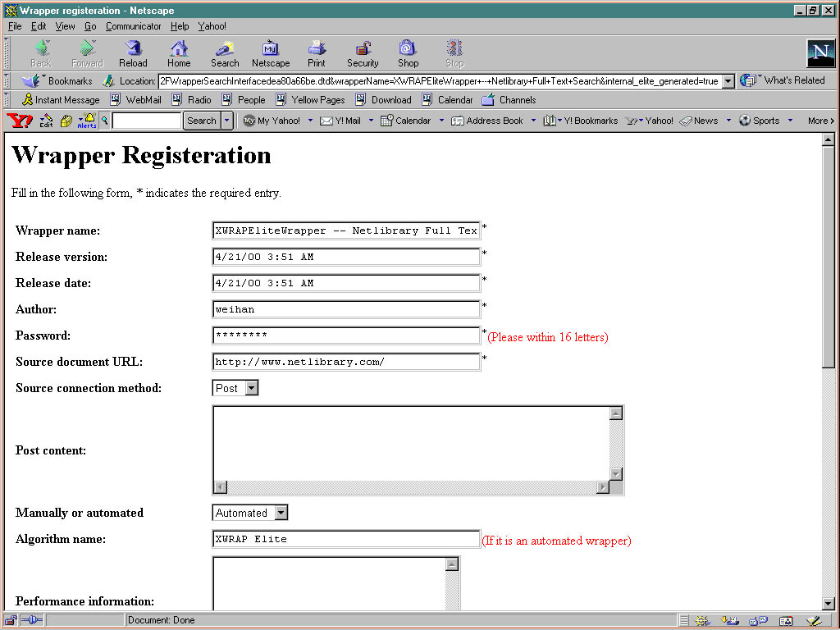Image resolution: width=840 pixels, height=630 pixels.
Task: Expand the Manually or automated dropdown
Action: click(x=281, y=513)
